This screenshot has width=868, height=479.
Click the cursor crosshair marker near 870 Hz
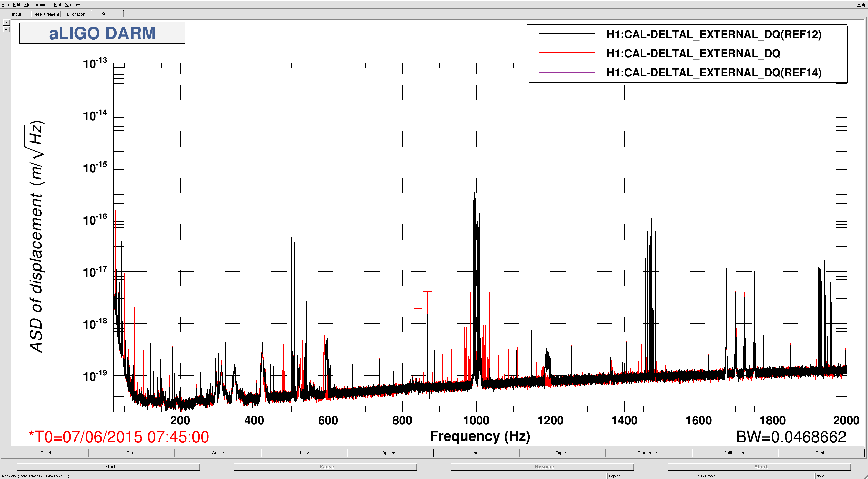click(428, 291)
